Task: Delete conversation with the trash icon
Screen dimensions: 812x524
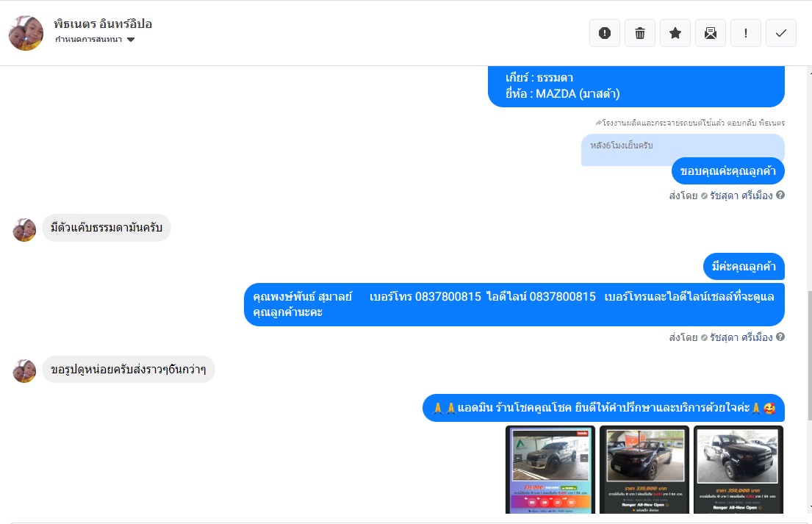Action: tap(639, 33)
